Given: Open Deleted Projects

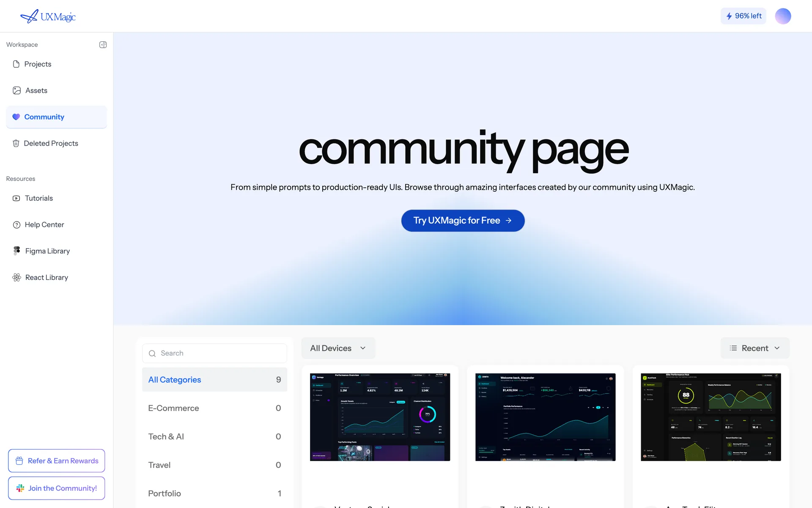Looking at the screenshot, I should 56,144.
